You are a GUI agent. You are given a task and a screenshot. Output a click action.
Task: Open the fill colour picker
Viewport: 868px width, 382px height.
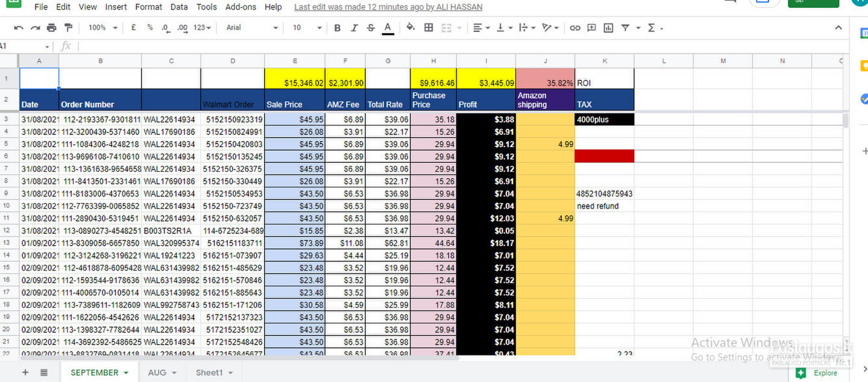tap(410, 28)
